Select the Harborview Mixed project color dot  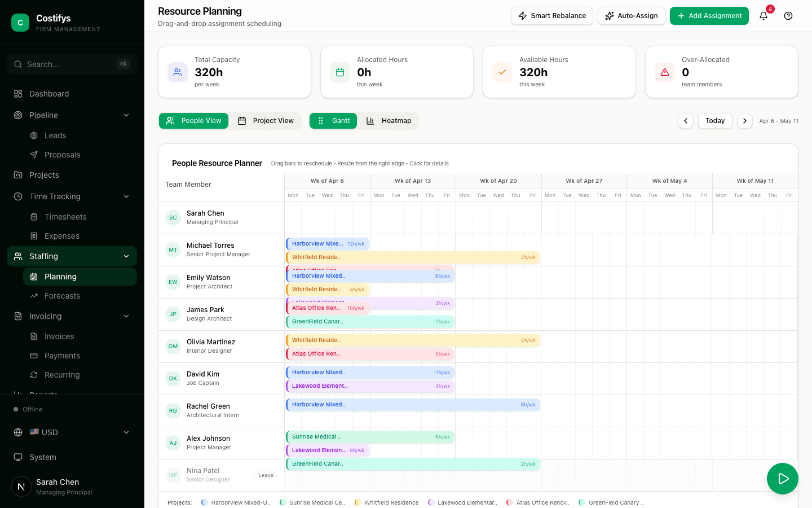tap(204, 502)
